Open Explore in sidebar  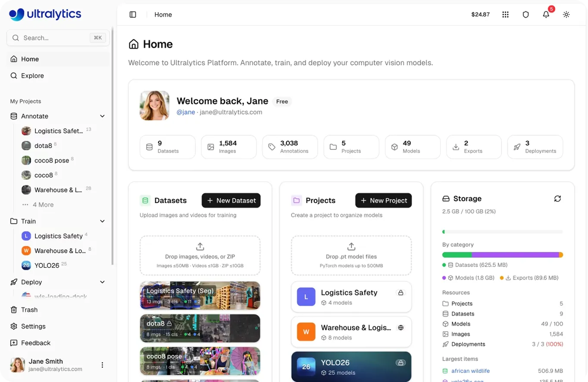click(58, 76)
